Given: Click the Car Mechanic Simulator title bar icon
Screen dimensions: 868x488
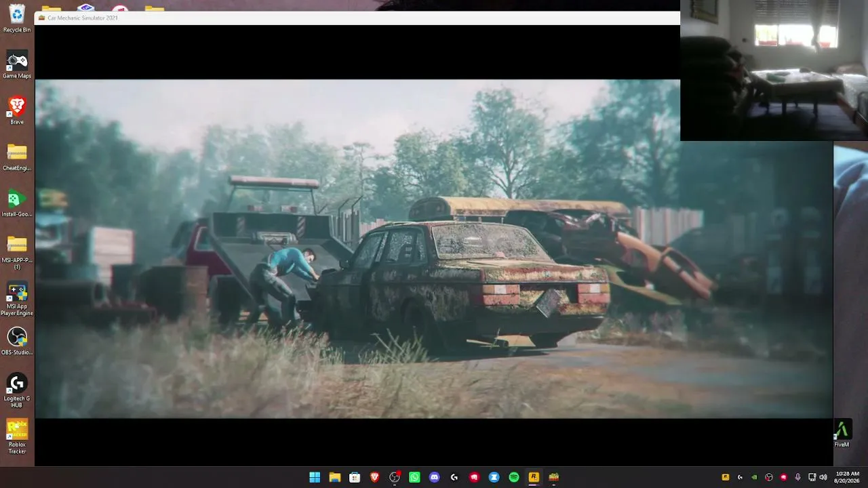Looking at the screenshot, I should click(x=42, y=18).
